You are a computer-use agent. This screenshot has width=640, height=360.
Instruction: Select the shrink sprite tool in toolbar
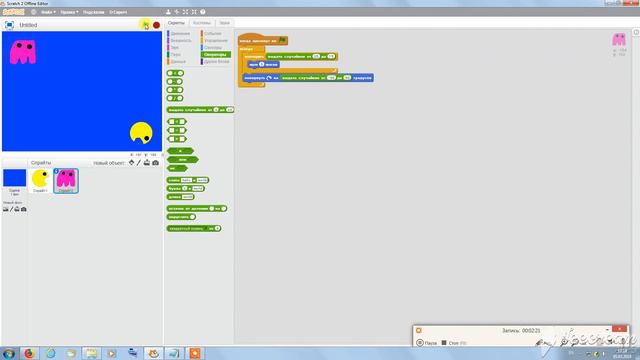coord(194,12)
